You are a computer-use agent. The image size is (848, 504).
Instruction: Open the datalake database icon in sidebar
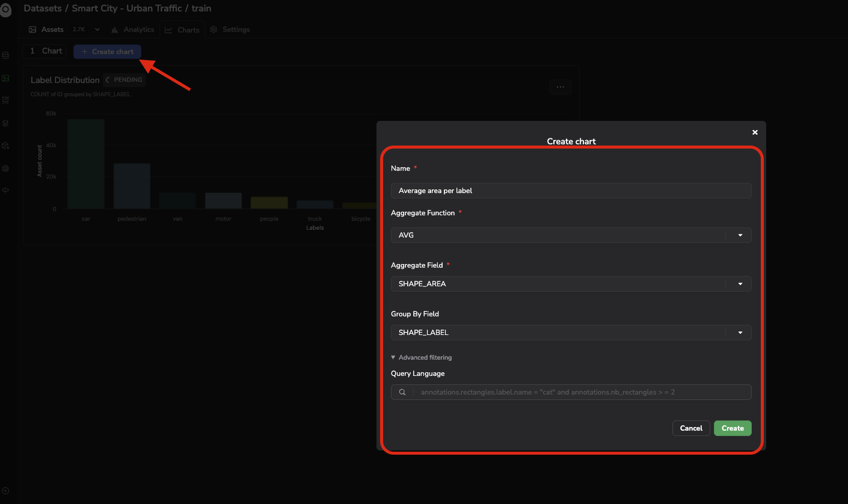click(5, 55)
